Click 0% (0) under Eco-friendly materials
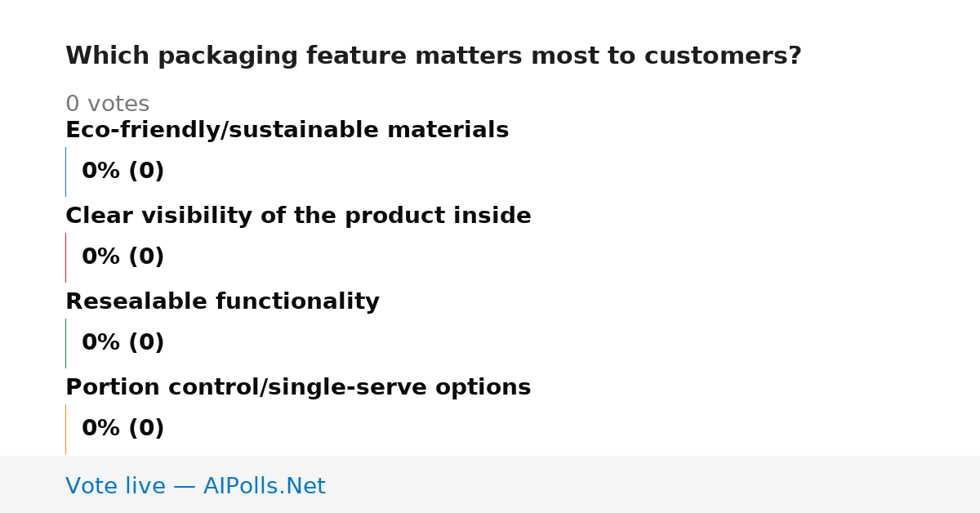The width and height of the screenshot is (980, 513). (x=122, y=172)
